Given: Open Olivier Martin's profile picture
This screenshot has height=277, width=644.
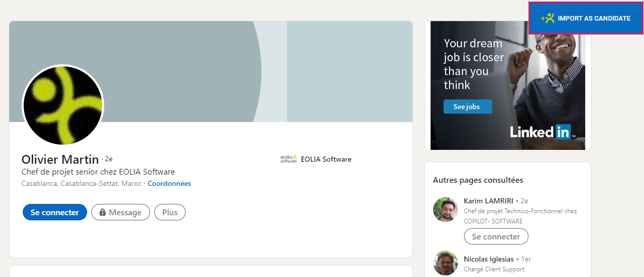Looking at the screenshot, I should pos(63,106).
